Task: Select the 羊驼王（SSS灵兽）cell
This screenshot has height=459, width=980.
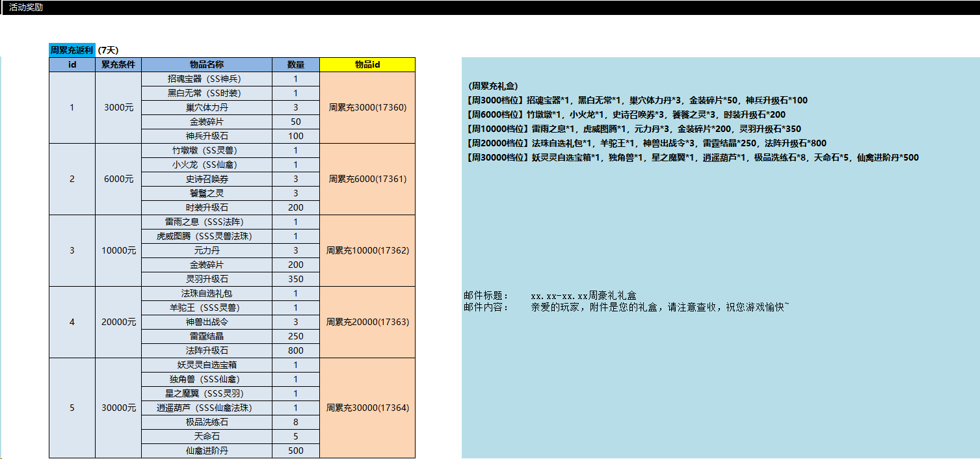Action: click(x=207, y=308)
